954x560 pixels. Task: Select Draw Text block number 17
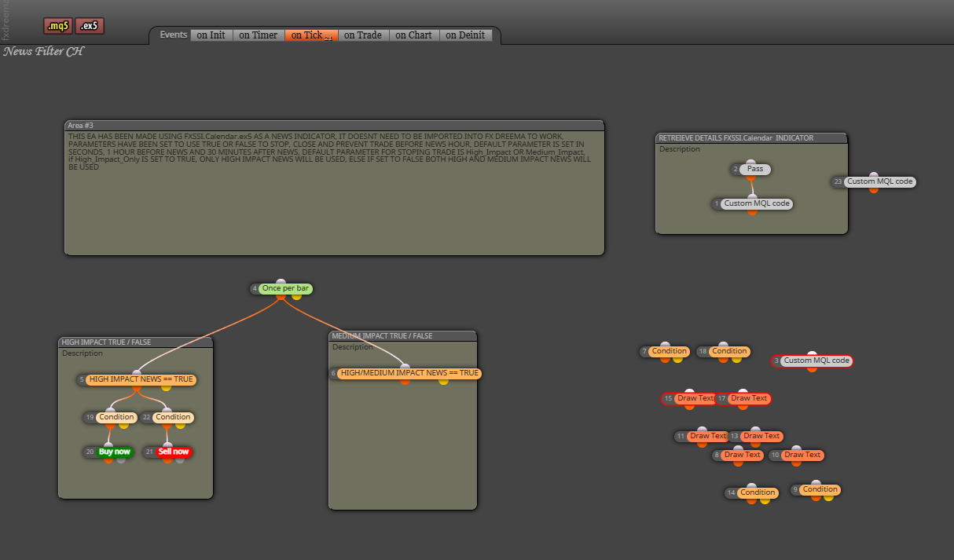click(x=749, y=398)
